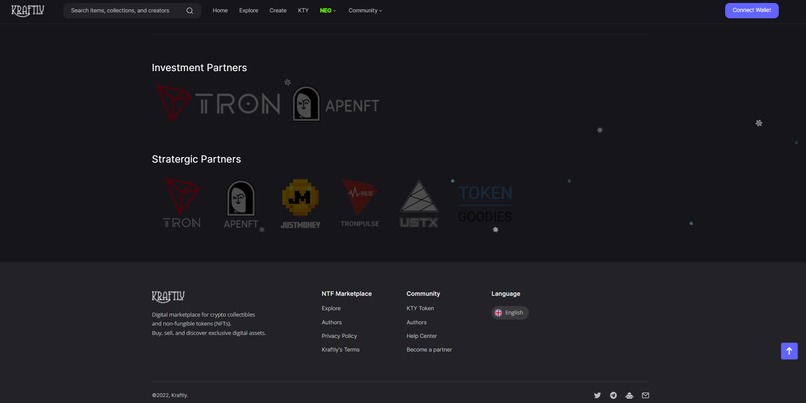This screenshot has width=806, height=403.
Task: Go to the Home page
Action: (x=220, y=11)
